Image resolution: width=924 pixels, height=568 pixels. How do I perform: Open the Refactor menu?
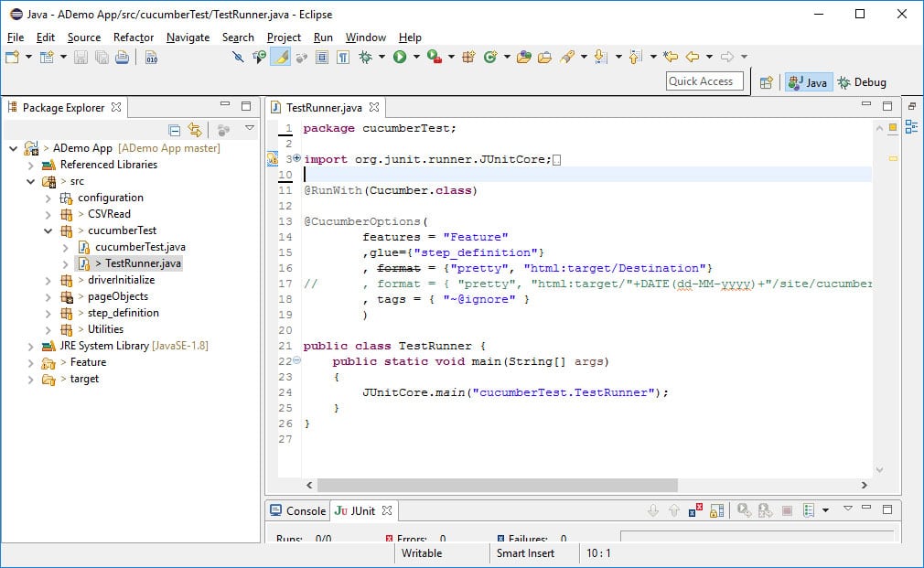tap(134, 38)
